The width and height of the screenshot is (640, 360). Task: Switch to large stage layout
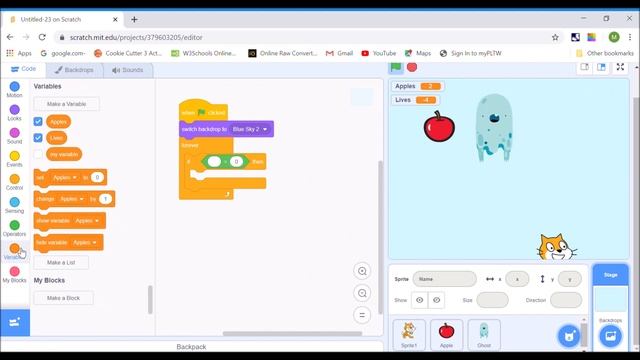(601, 67)
